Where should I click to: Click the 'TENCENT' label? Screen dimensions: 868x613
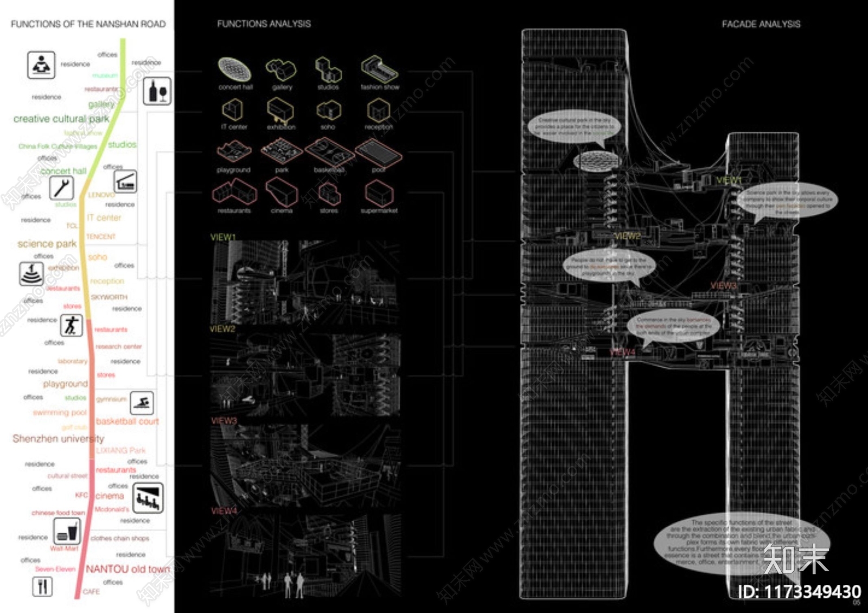101,237
